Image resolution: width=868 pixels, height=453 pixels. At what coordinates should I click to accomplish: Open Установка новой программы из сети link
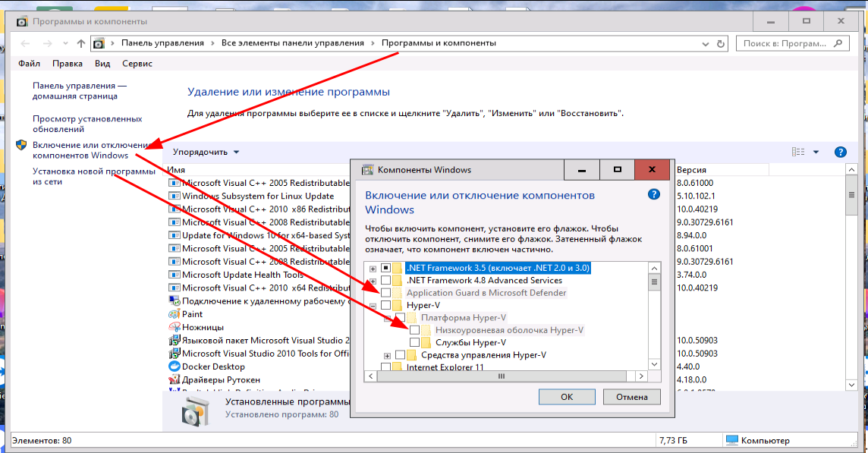pos(94,176)
